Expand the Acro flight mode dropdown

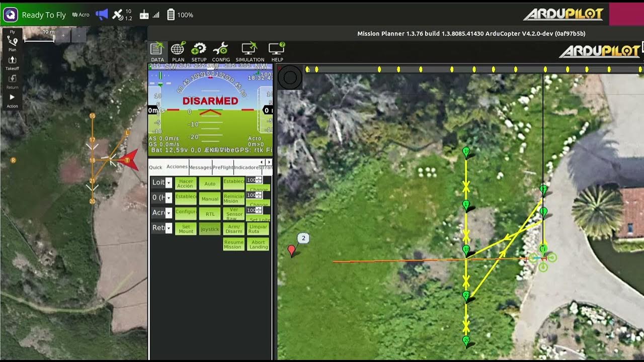pos(169,213)
